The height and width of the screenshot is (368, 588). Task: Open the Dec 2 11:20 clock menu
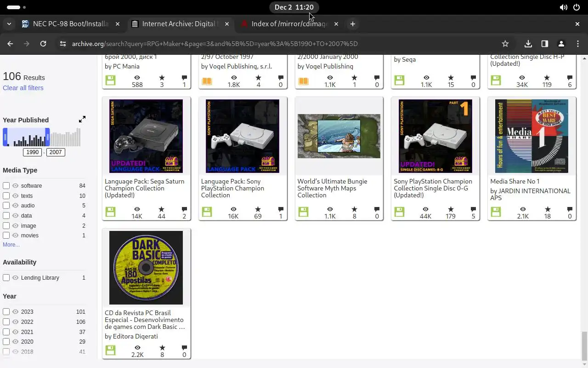tap(294, 7)
